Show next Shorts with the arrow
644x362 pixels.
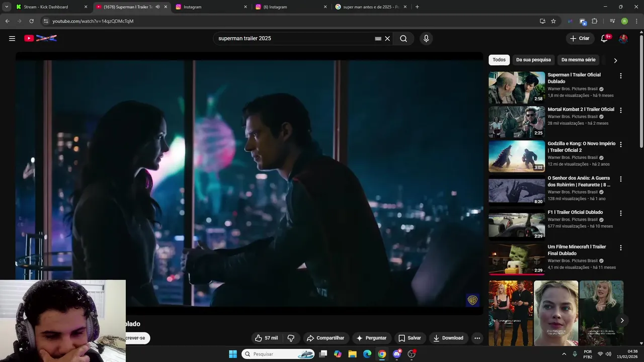pyautogui.click(x=622, y=320)
